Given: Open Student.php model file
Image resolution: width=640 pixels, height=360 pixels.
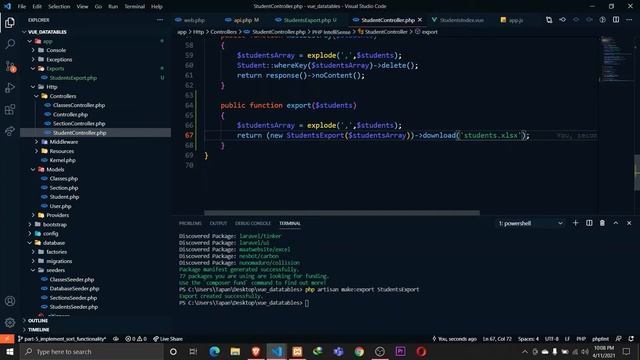Looking at the screenshot, I should click(x=64, y=197).
